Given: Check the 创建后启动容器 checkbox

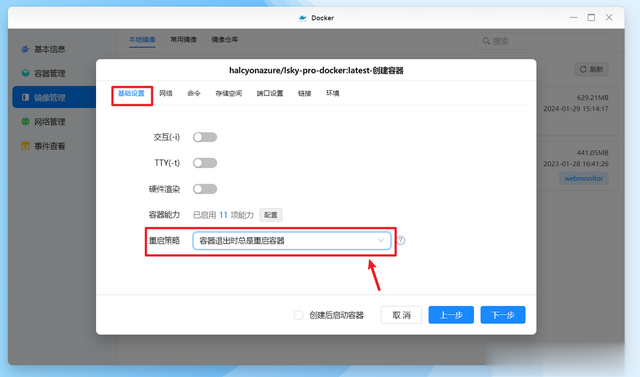Looking at the screenshot, I should (x=298, y=315).
